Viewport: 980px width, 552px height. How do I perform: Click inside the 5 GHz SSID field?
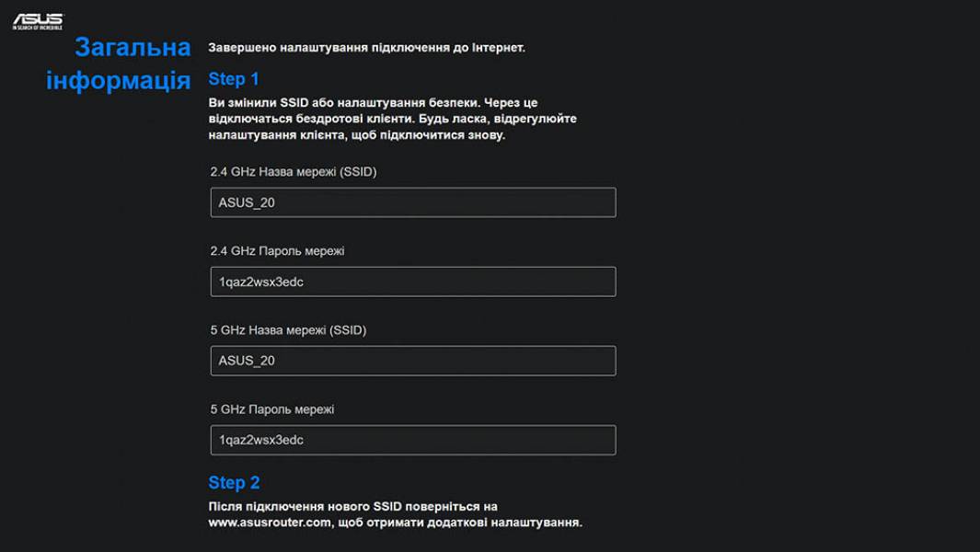tap(411, 361)
